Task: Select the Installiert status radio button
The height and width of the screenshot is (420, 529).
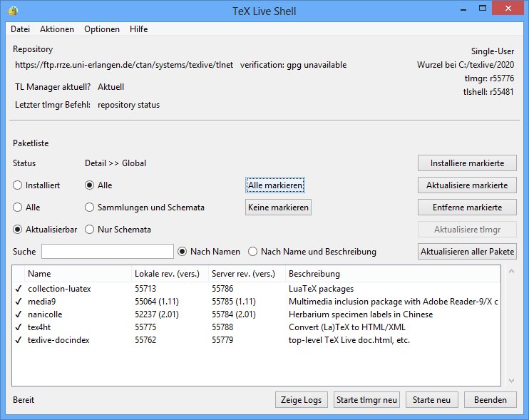Action: pyautogui.click(x=17, y=185)
